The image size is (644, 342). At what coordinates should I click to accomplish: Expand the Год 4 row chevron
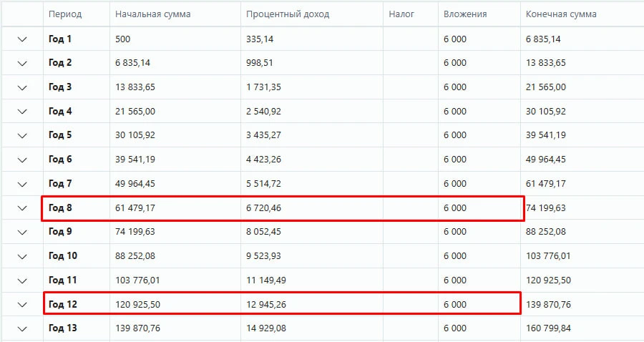click(x=22, y=112)
